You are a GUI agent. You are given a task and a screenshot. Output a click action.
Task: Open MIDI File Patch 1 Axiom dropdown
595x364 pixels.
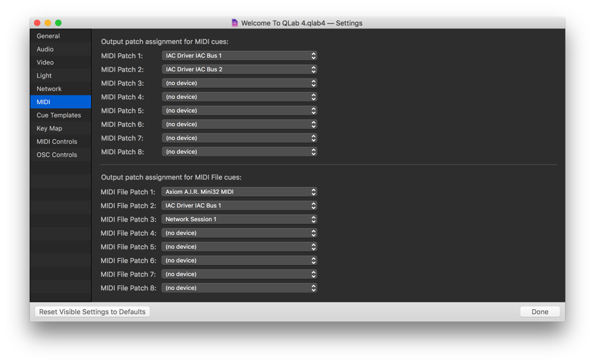pyautogui.click(x=239, y=192)
